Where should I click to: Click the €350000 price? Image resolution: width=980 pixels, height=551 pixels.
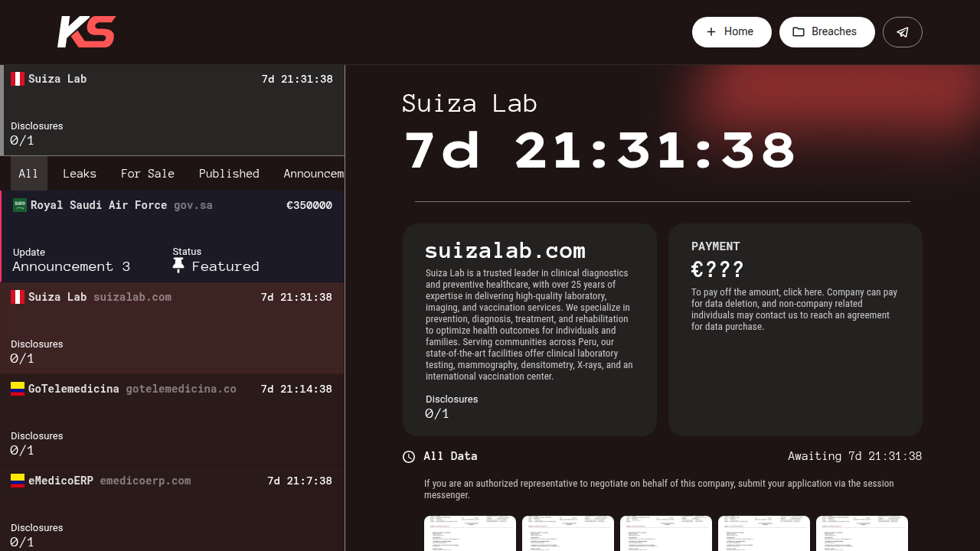pyautogui.click(x=309, y=205)
